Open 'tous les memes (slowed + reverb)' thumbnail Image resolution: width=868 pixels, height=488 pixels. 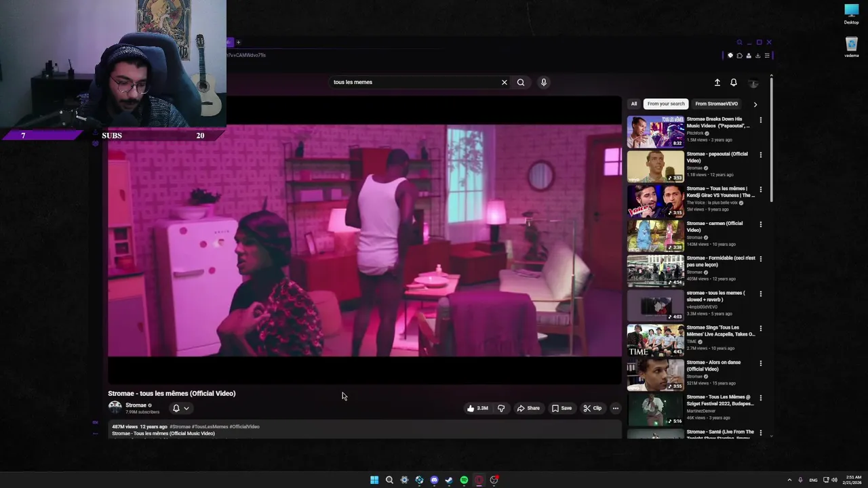click(655, 305)
